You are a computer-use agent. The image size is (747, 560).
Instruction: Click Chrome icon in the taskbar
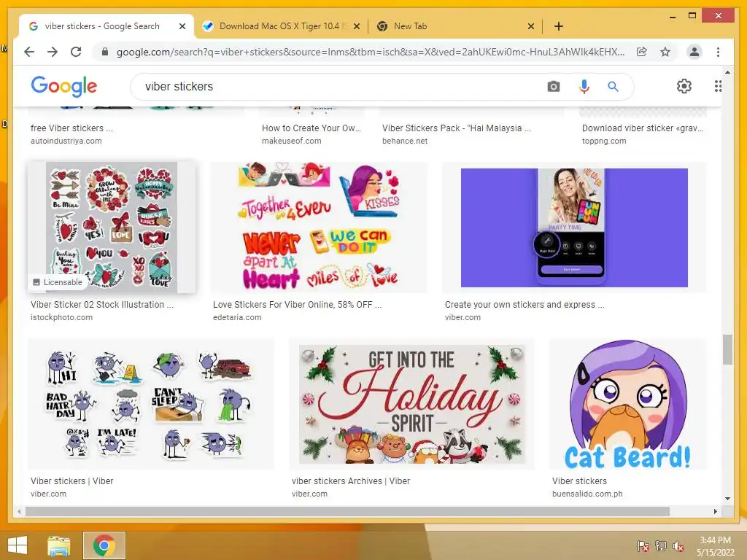click(104, 545)
